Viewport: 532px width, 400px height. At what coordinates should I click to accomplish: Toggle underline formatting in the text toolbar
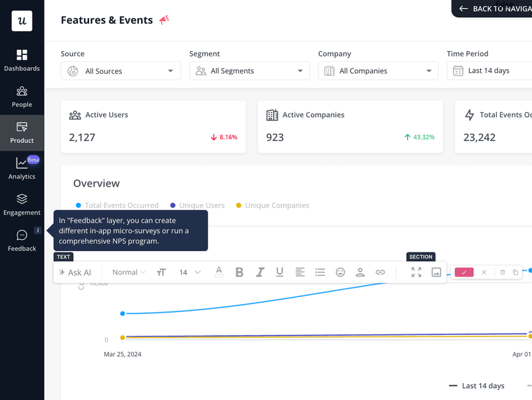point(279,272)
